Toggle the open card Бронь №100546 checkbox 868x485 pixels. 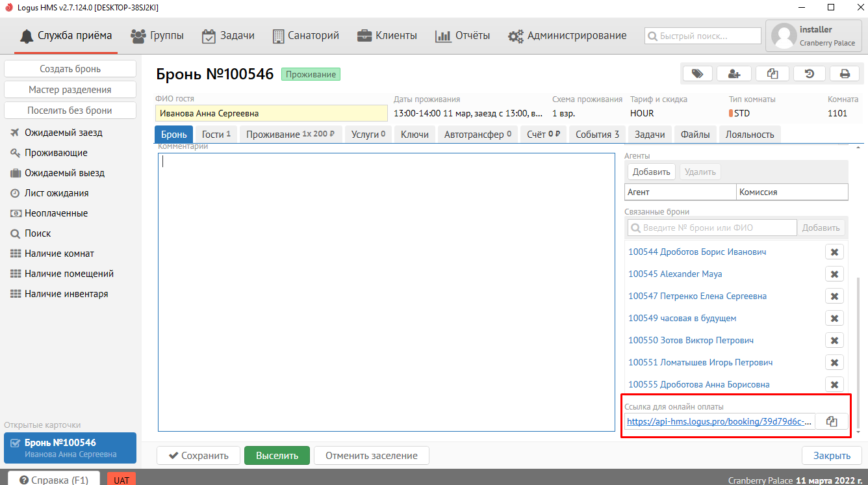tap(16, 443)
